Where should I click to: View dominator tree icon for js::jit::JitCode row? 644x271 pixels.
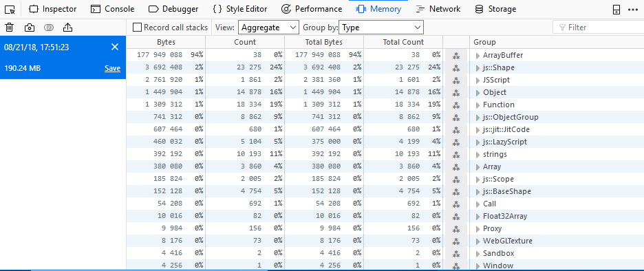point(456,130)
